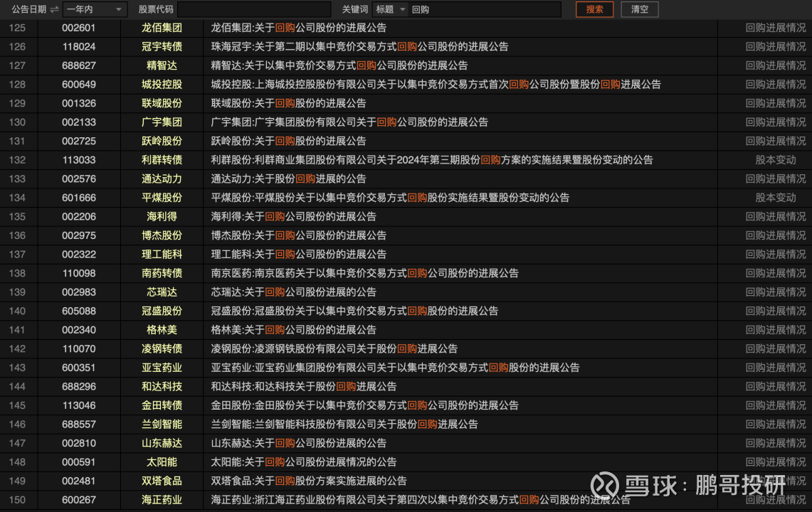
Task: Click the 搜索 button
Action: coord(594,9)
